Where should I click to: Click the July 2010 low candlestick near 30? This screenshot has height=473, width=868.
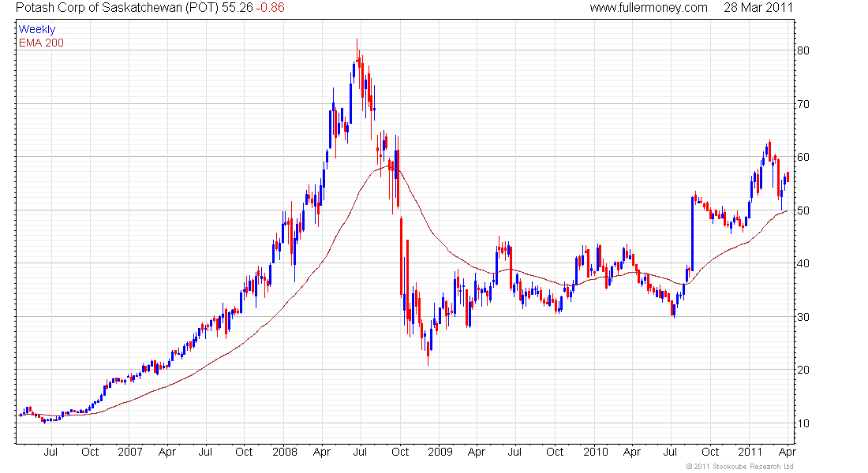(x=674, y=309)
